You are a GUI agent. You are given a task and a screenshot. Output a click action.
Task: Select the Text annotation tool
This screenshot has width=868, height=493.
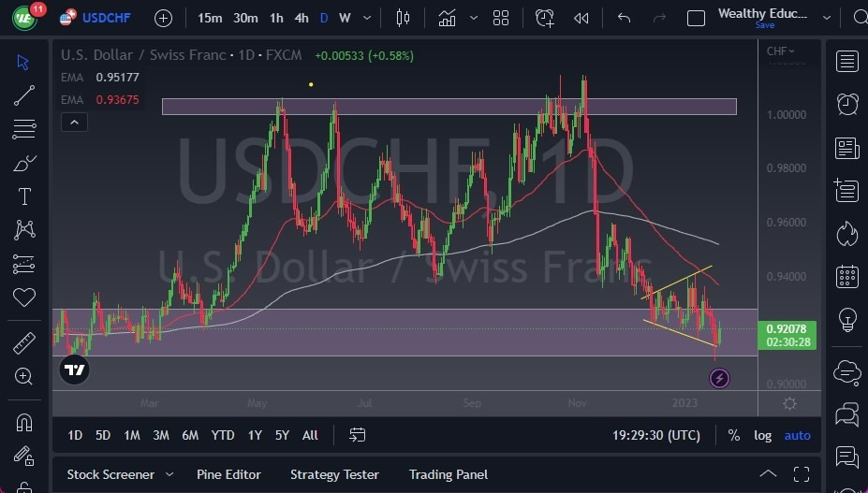pos(24,196)
